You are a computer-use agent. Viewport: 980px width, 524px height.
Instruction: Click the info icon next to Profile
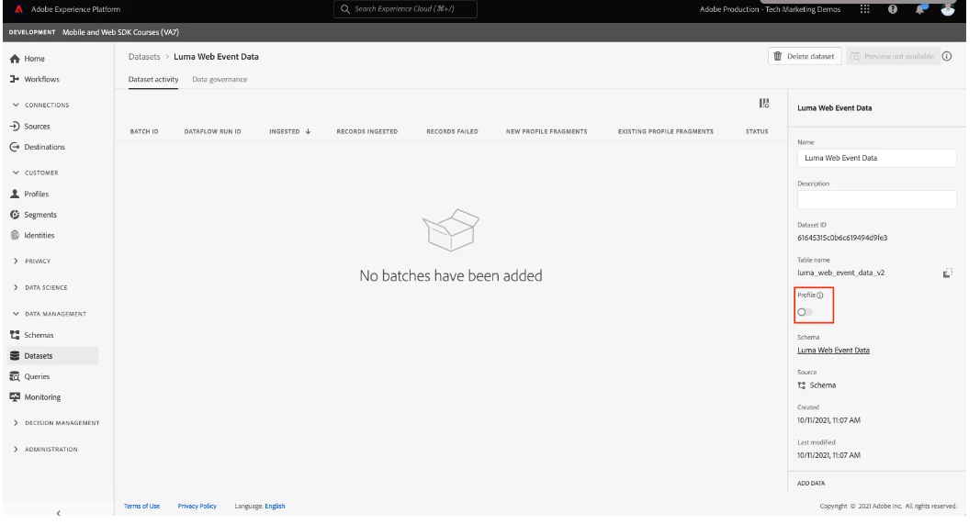click(820, 295)
